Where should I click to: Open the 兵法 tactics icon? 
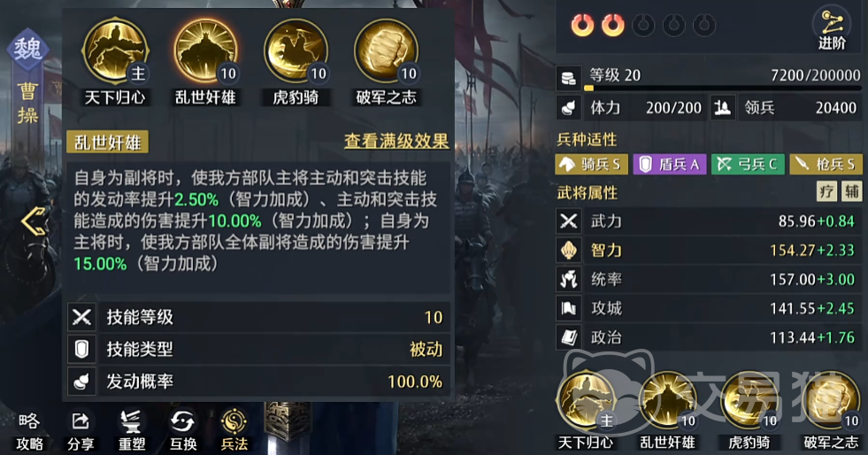(234, 431)
